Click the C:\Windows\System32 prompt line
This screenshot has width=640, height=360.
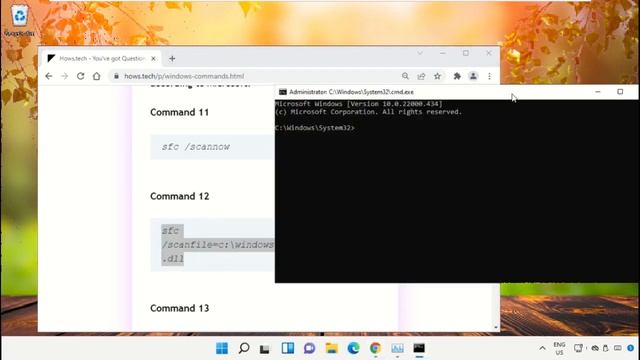click(315, 128)
